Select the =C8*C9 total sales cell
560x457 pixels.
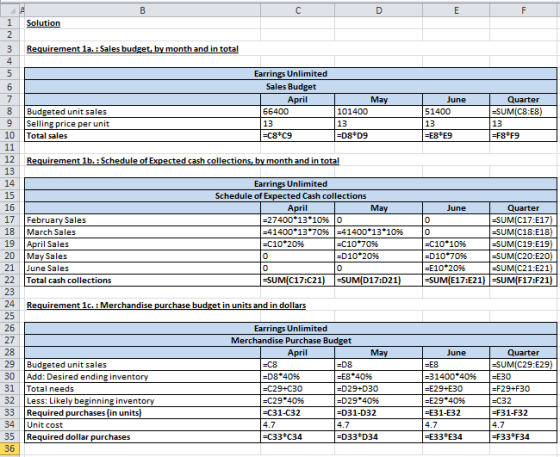(x=298, y=136)
